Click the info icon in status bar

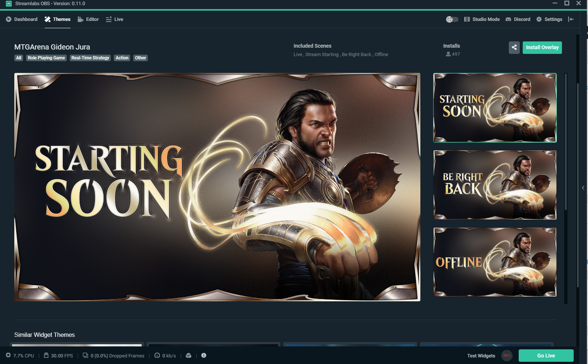point(204,355)
